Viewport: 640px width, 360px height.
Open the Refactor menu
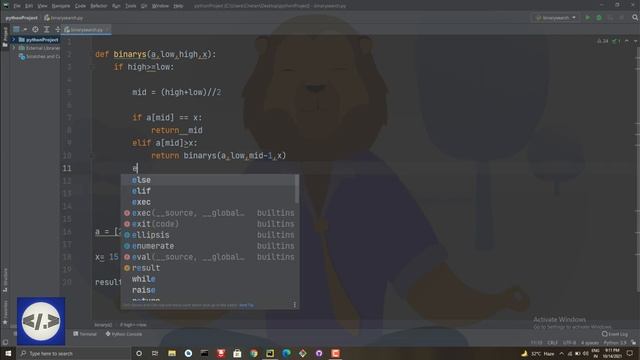(x=98, y=6)
